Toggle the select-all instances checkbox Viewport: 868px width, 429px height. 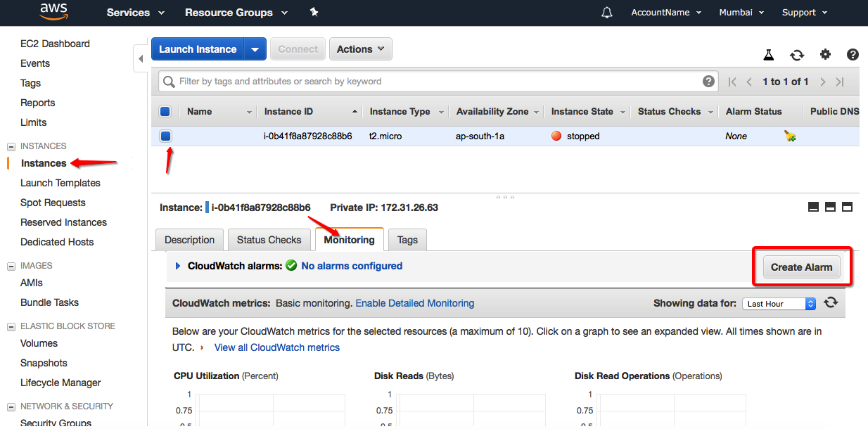(x=165, y=111)
